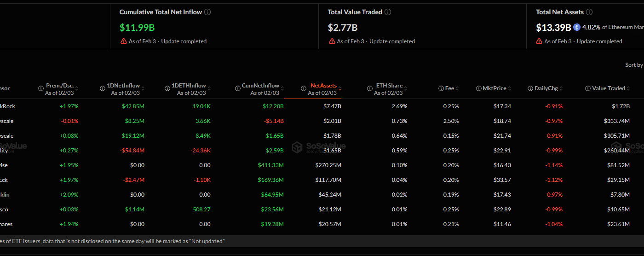Click info icon beside Total Net Assets
This screenshot has height=256, width=644.
(x=589, y=12)
